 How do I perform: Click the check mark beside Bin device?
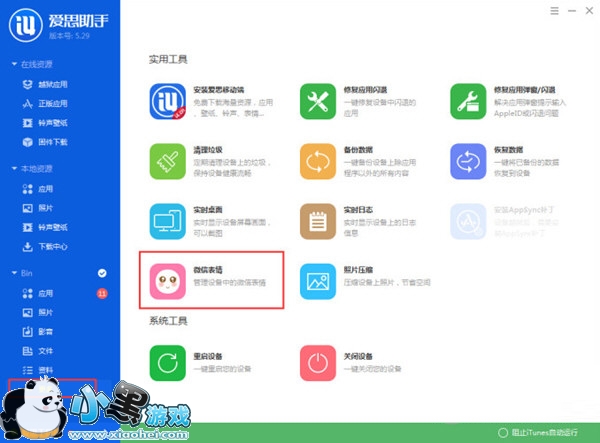click(x=102, y=273)
